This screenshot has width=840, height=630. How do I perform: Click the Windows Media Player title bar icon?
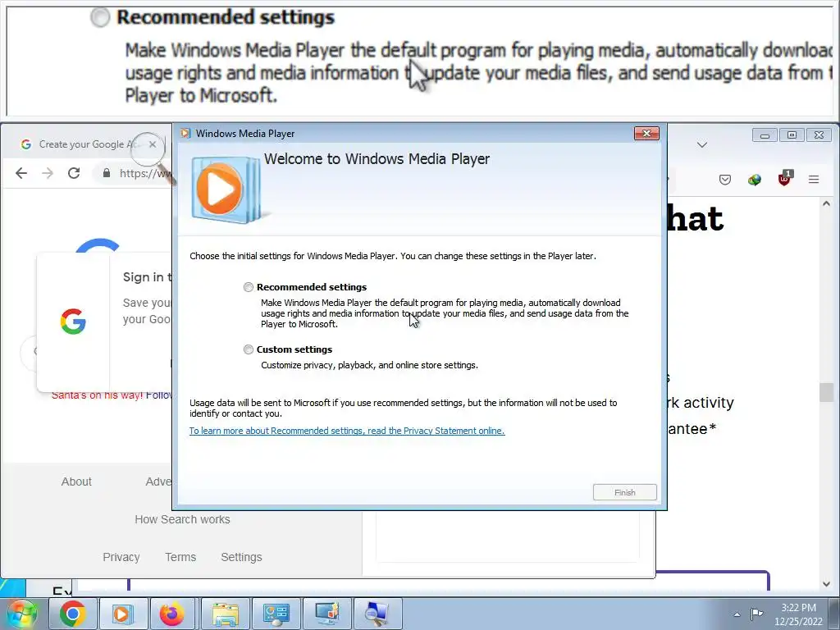tap(185, 134)
